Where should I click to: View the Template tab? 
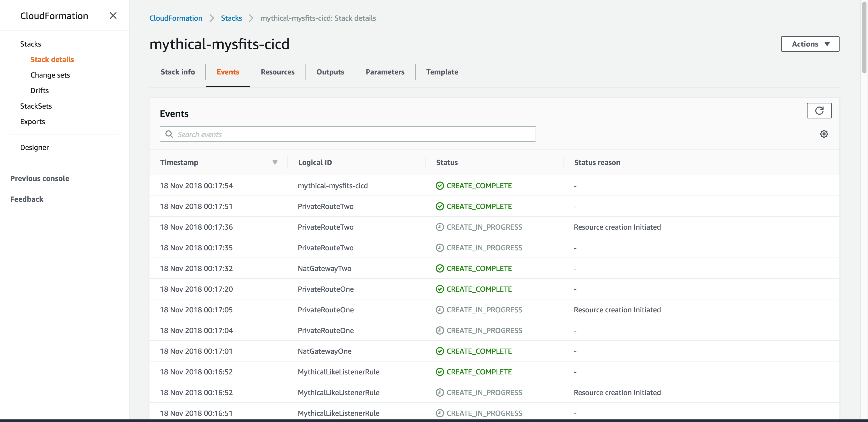[x=442, y=72]
